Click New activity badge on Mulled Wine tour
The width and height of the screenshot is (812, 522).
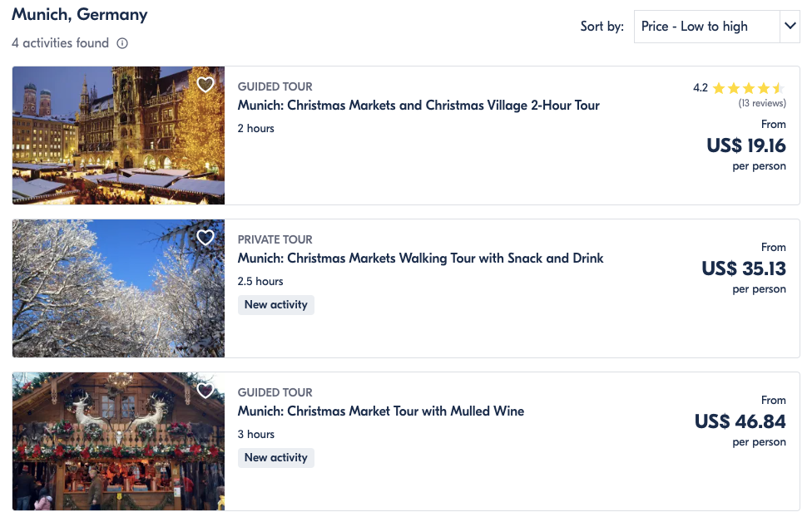click(x=276, y=458)
